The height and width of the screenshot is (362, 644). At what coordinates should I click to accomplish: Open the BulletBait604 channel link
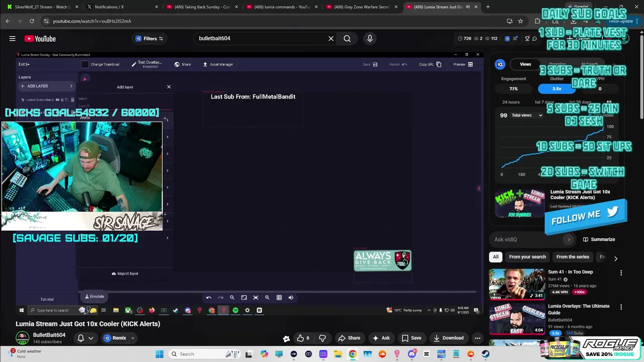(49, 335)
